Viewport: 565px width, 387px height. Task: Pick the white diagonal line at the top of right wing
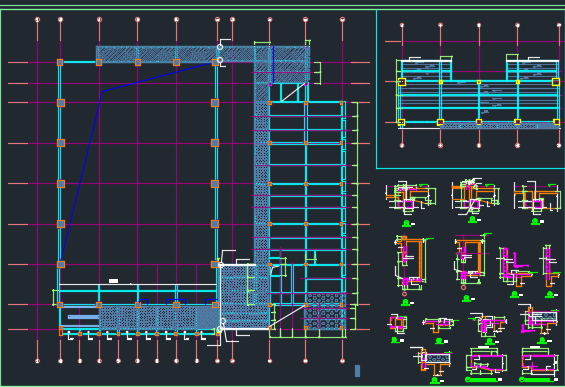(x=294, y=92)
